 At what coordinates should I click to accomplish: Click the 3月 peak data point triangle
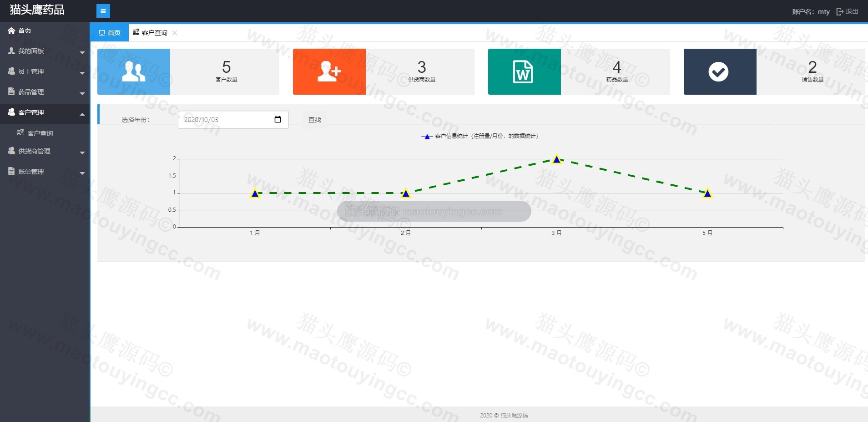click(x=557, y=159)
